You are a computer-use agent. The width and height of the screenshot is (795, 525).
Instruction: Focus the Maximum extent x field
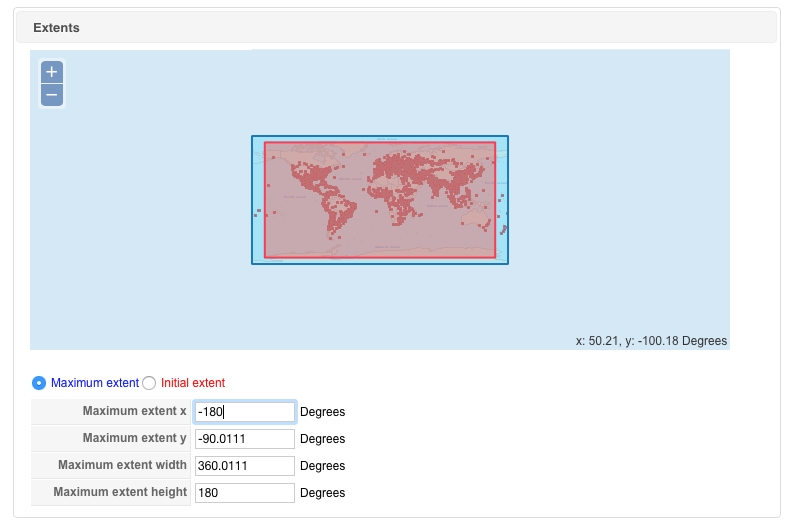click(245, 412)
